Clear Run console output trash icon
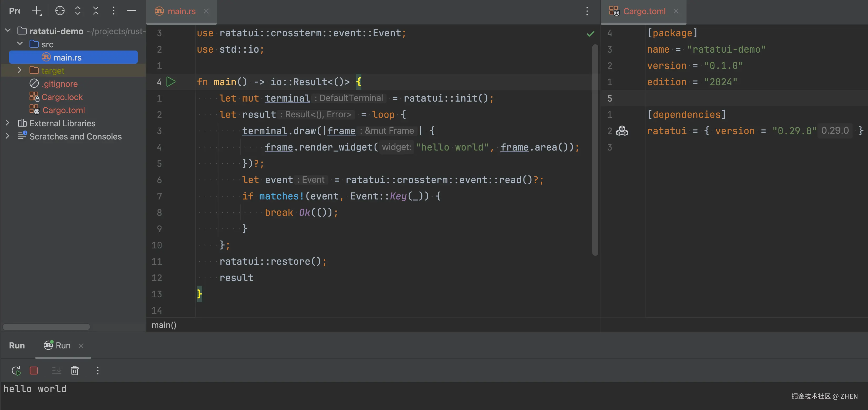The width and height of the screenshot is (868, 410). [x=74, y=371]
